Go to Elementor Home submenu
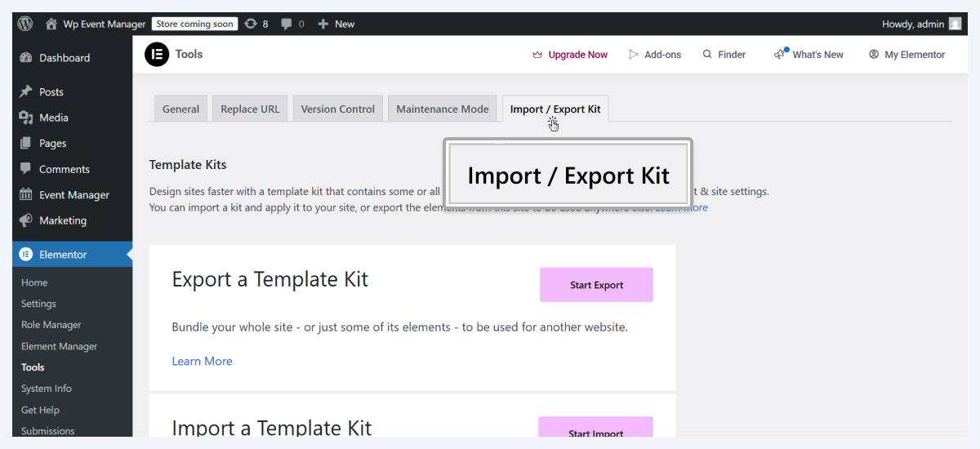980x449 pixels. (x=34, y=282)
